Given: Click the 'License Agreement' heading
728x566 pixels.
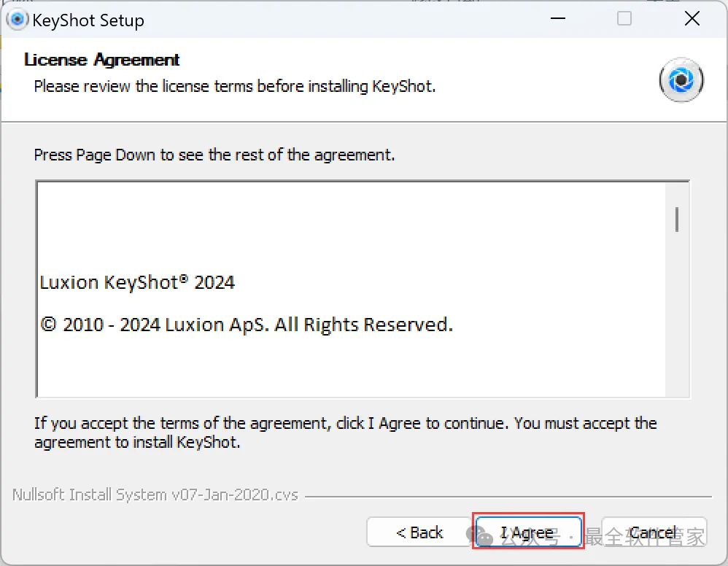Looking at the screenshot, I should 101,60.
